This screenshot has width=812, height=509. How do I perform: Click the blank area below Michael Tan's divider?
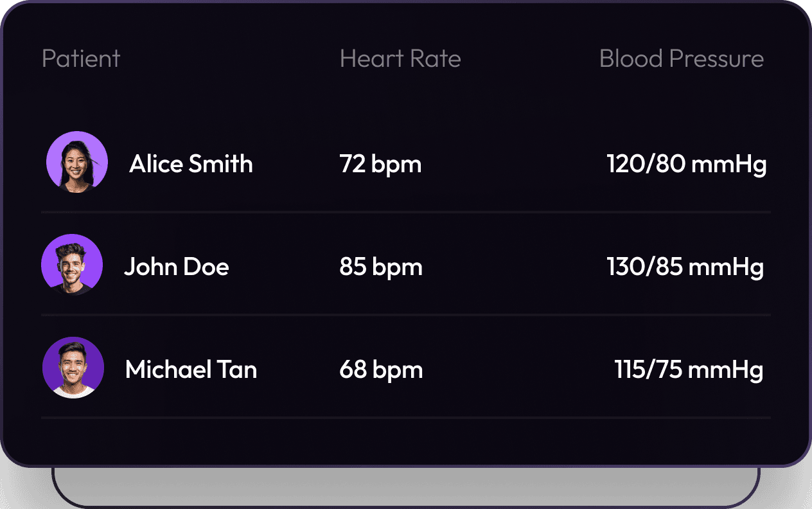click(x=406, y=442)
